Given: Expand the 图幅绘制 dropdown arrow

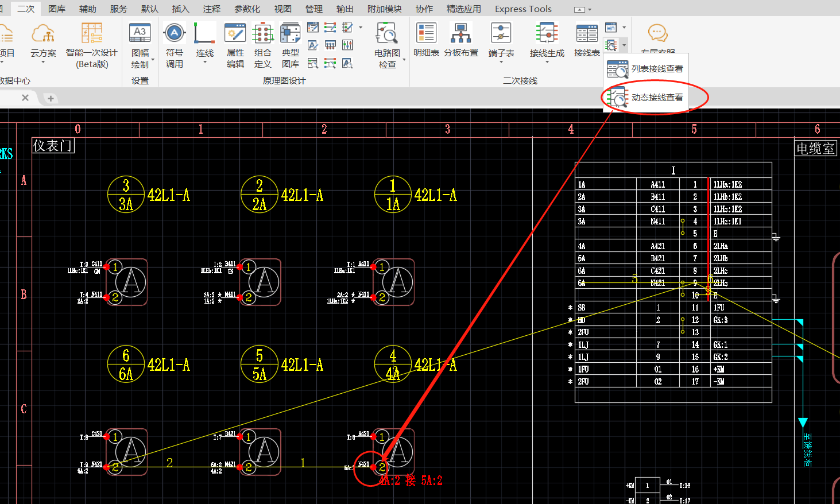Looking at the screenshot, I should click(153, 60).
